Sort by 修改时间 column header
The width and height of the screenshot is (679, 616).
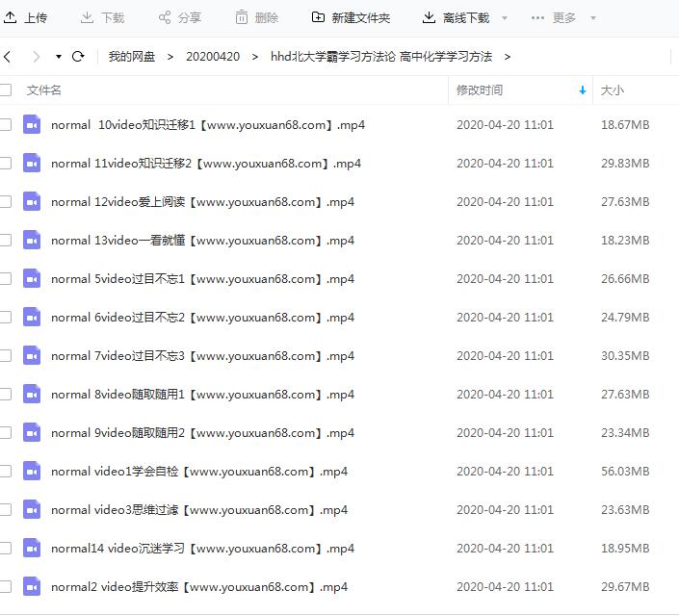[480, 90]
